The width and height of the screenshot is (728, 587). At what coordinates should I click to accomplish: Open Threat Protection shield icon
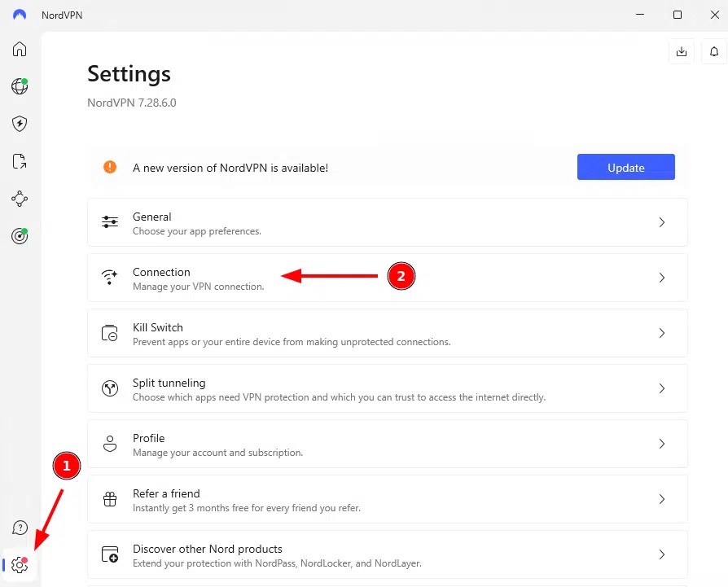point(20,124)
